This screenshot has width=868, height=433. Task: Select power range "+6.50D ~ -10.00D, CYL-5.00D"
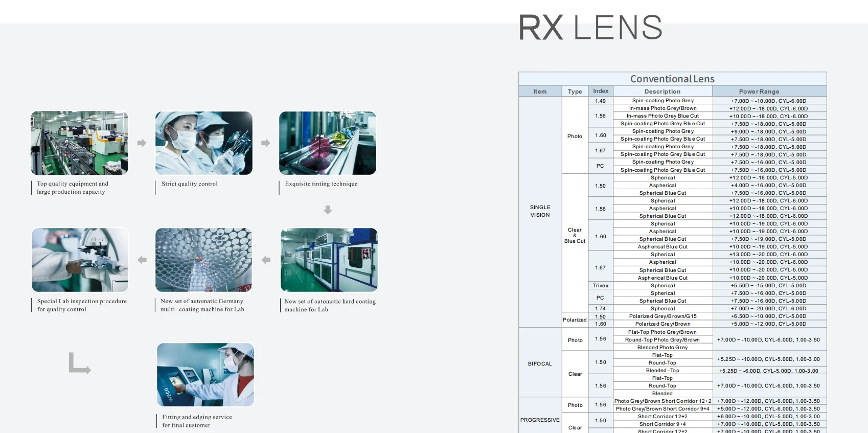pyautogui.click(x=769, y=316)
